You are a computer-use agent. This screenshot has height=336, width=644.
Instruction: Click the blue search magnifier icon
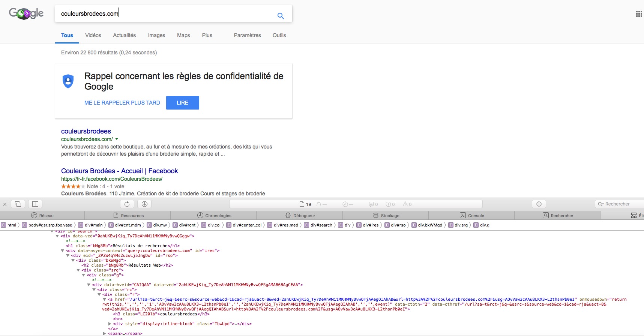281,16
